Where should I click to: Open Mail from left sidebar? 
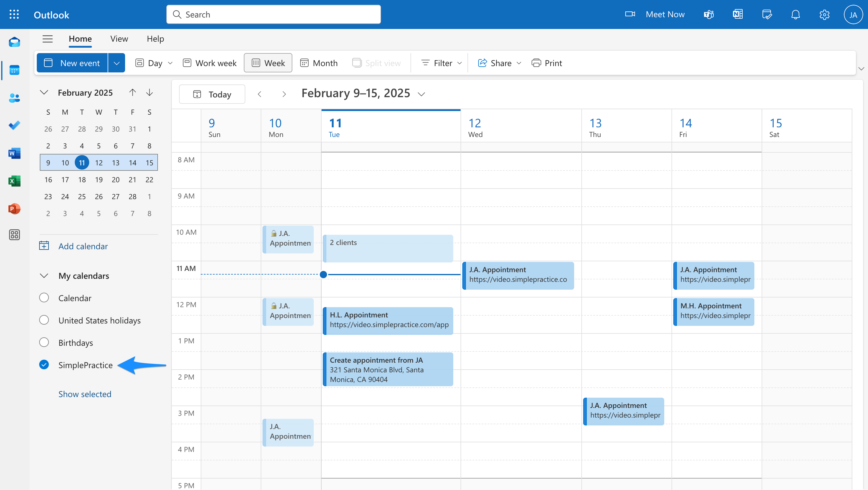pyautogui.click(x=14, y=42)
